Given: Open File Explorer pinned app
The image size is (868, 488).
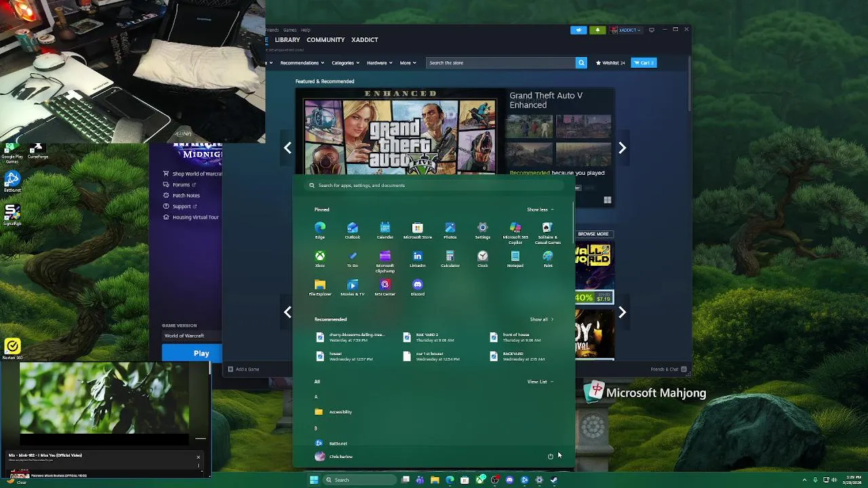Looking at the screenshot, I should pyautogui.click(x=320, y=287).
